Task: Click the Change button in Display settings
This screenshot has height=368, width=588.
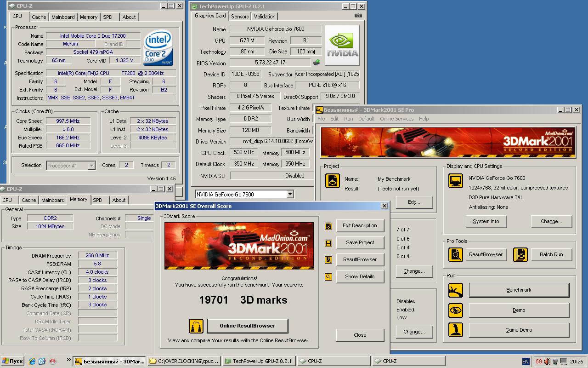Action: (x=551, y=222)
